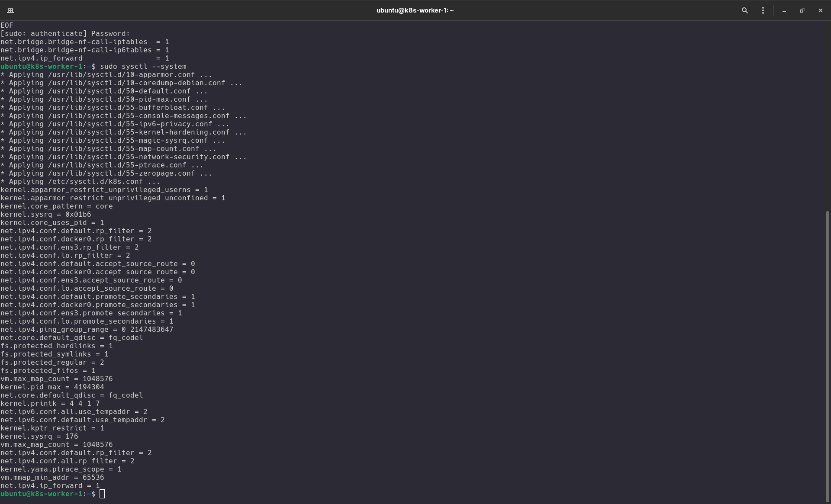
Task: Restore the terminal window size
Action: click(x=802, y=10)
